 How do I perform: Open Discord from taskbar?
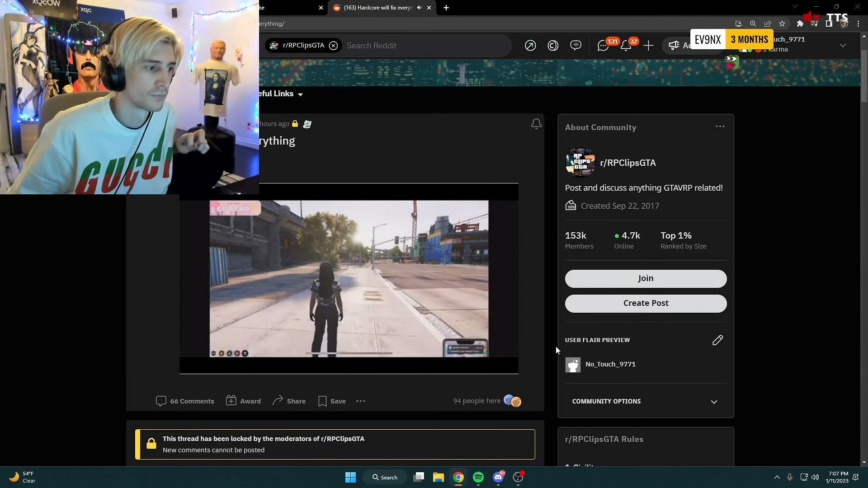tap(498, 477)
